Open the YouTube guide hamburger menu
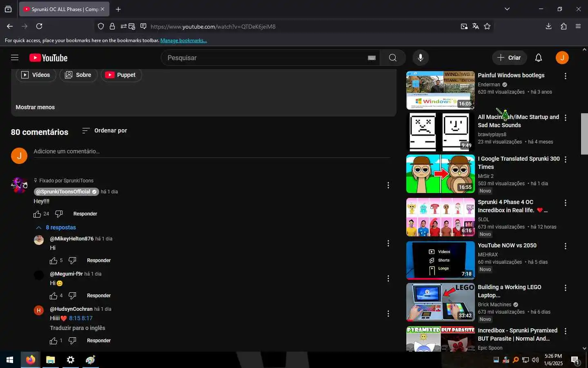Screen dimensions: 588x368 click(15, 58)
